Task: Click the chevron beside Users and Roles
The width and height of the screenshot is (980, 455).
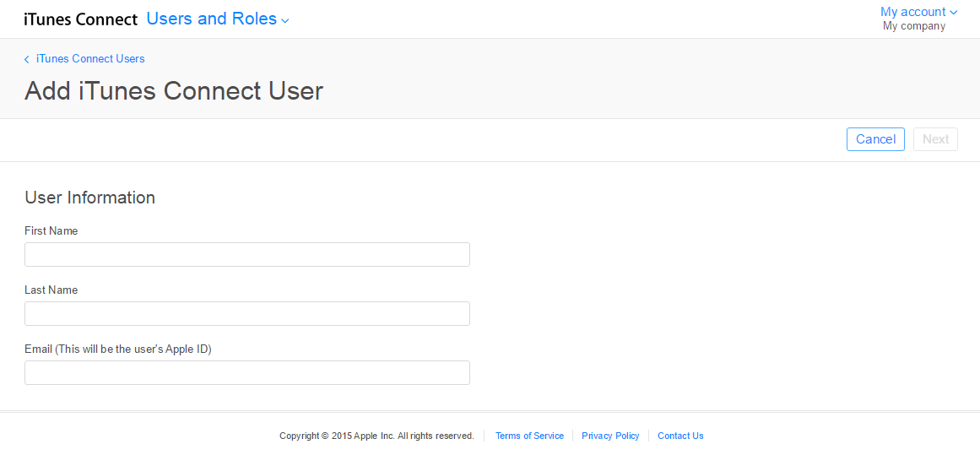Action: [x=285, y=21]
